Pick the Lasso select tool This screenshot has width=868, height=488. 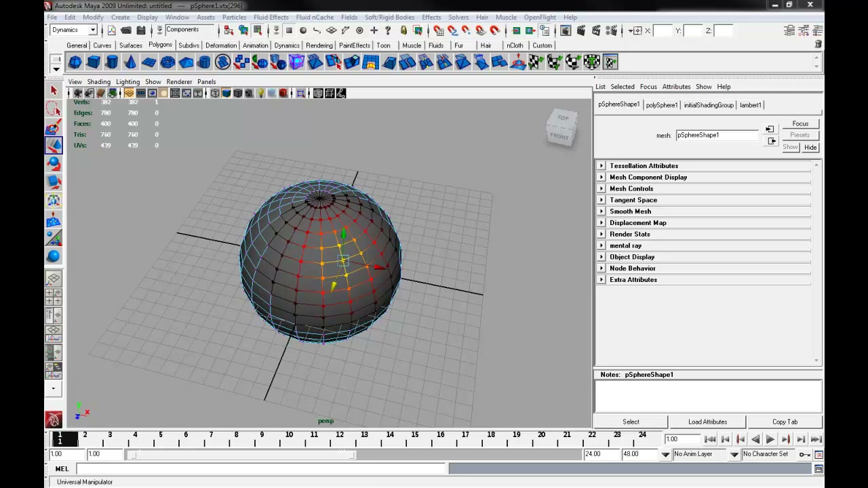[x=54, y=108]
